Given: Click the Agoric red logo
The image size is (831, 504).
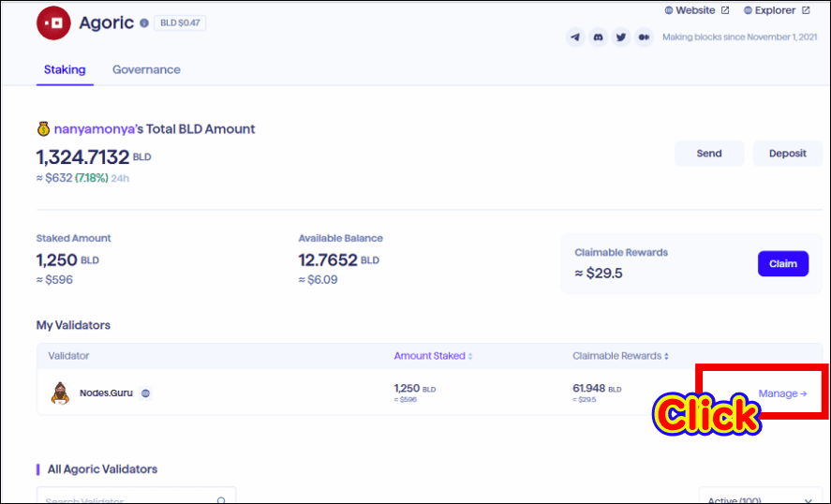Looking at the screenshot, I should click(x=53, y=22).
